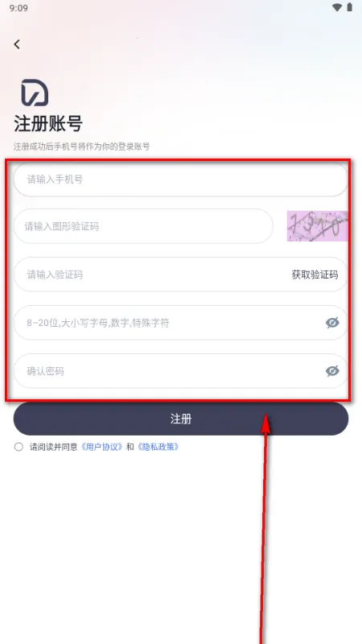Click the 注册账号 page title
This screenshot has width=362, height=644.
pos(48,124)
